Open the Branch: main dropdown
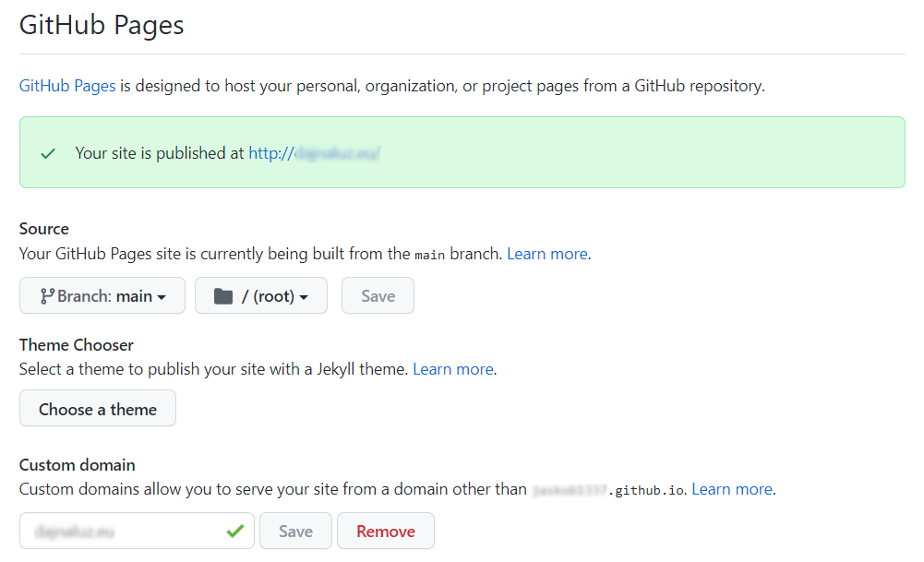 (x=102, y=296)
